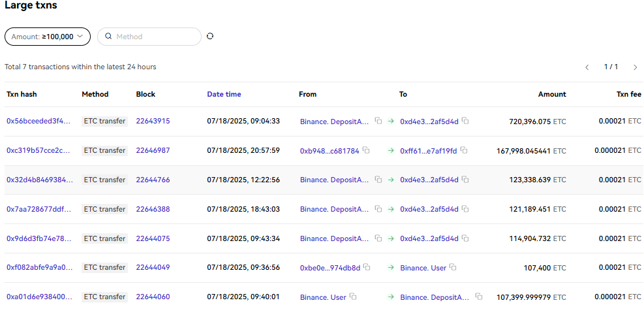Select the page indicator 1 / 1
Screen dimensions: 644x309
pyautogui.click(x=611, y=67)
